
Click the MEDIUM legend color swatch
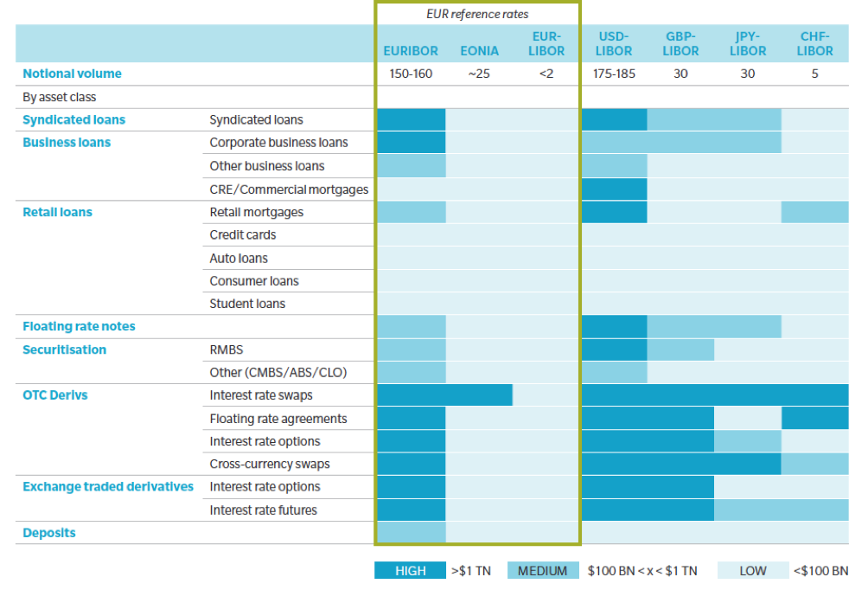tap(543, 570)
